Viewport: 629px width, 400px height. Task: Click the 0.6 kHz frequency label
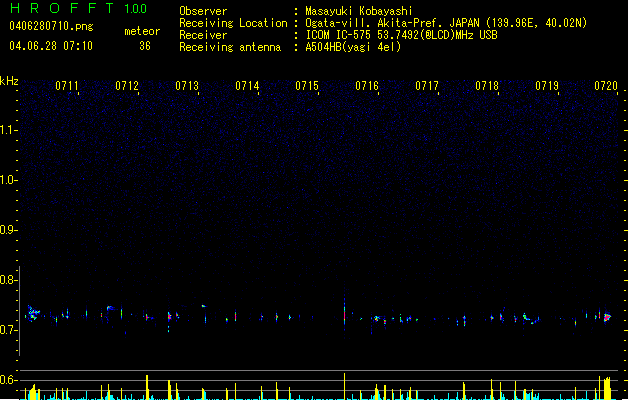click(8, 380)
